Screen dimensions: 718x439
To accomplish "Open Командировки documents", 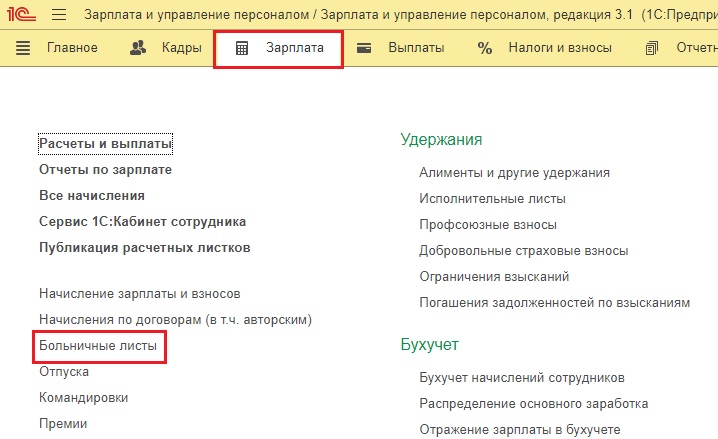I will coord(83,397).
